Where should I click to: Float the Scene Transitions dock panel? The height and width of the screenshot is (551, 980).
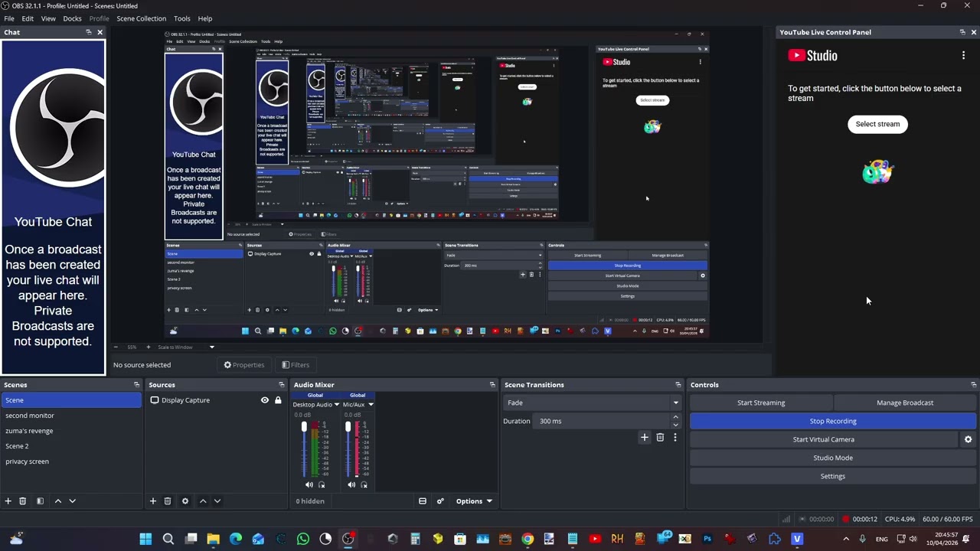pos(678,385)
